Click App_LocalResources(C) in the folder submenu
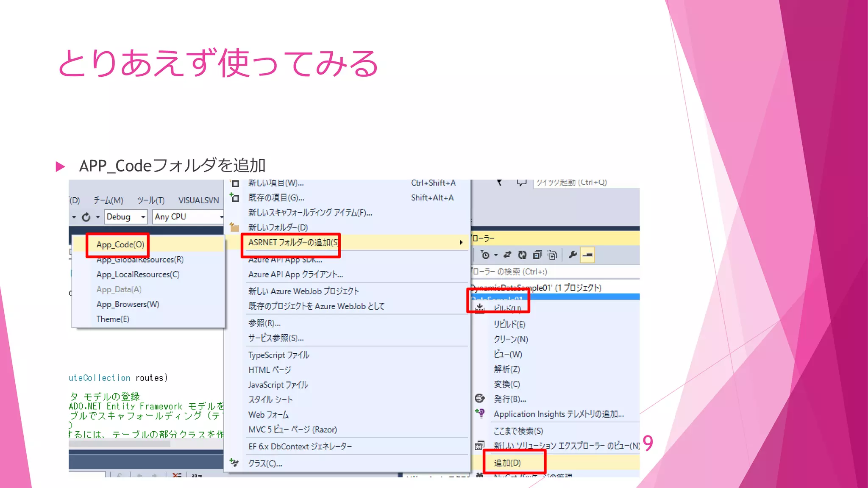The image size is (868, 488). point(138,274)
